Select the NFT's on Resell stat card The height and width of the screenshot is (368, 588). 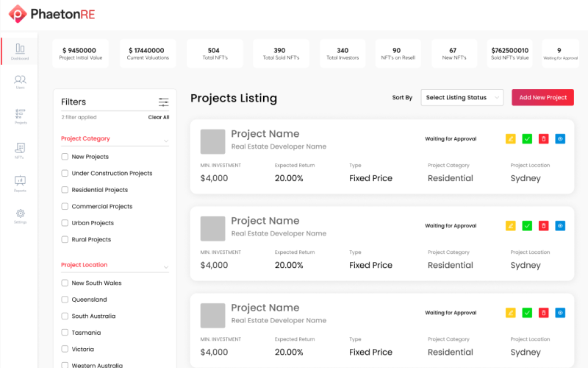[398, 54]
